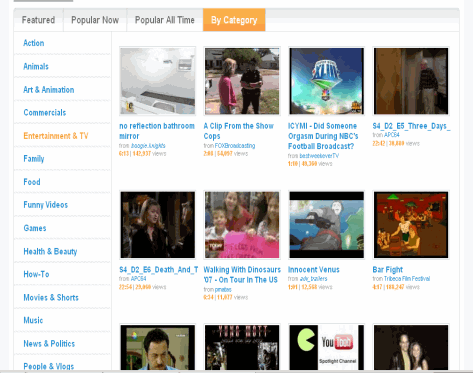Open the Health & Beauty category
This screenshot has height=373, width=473.
pos(50,251)
